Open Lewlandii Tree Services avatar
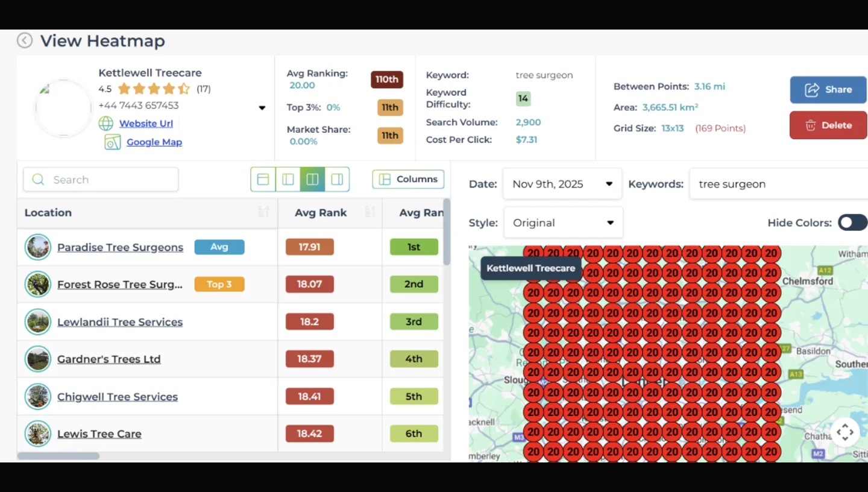 [x=38, y=322]
